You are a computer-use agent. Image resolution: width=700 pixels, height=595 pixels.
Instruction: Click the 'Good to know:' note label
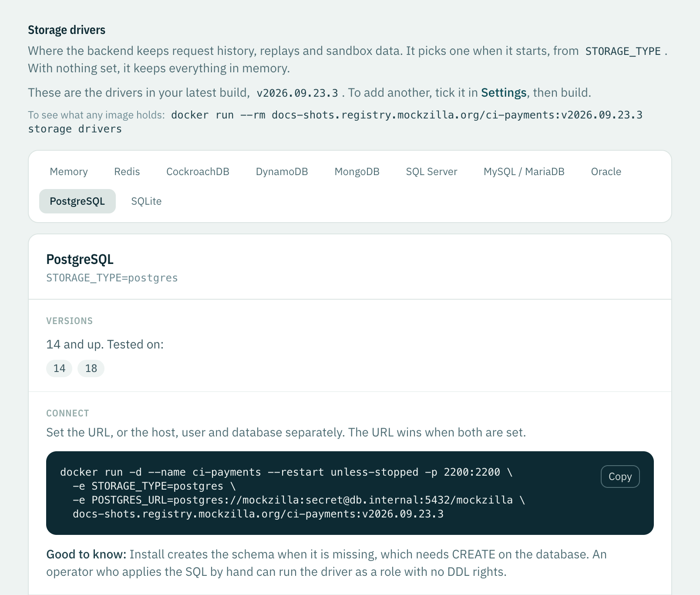click(x=86, y=554)
